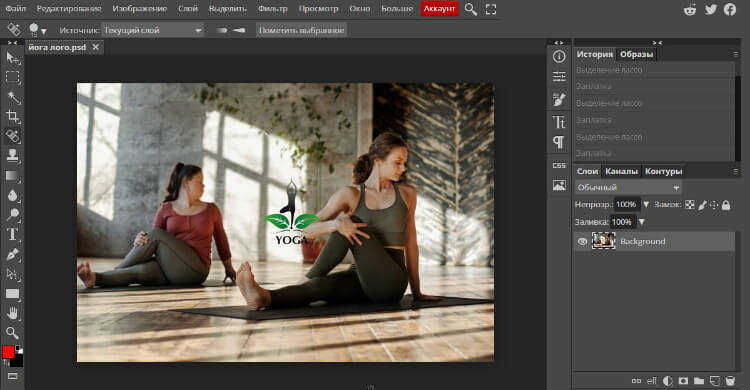Click the red foreground color swatch
The width and height of the screenshot is (750, 390).
pyautogui.click(x=8, y=352)
